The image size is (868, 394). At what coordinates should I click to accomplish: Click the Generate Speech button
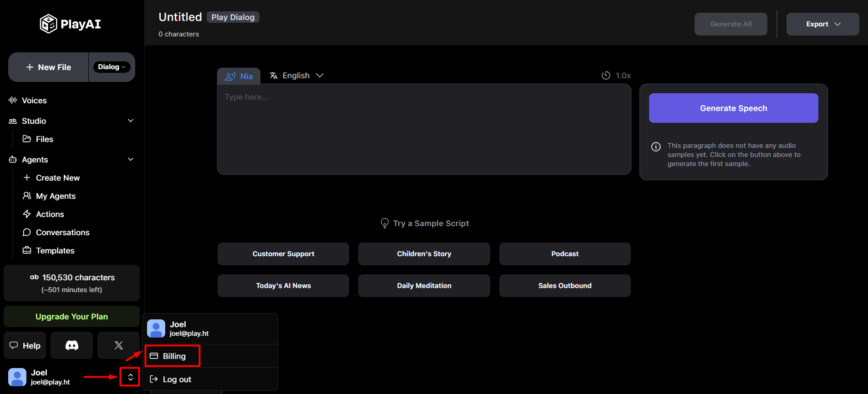[x=733, y=108]
